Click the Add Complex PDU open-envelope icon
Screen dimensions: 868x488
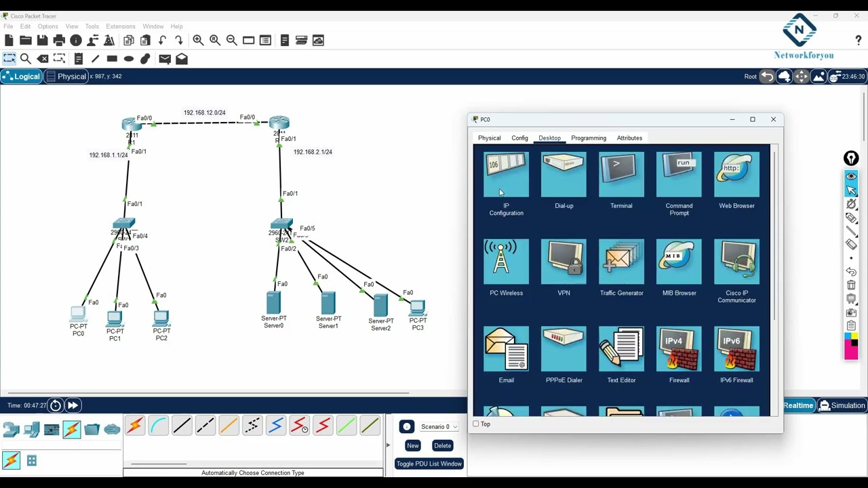(x=182, y=59)
